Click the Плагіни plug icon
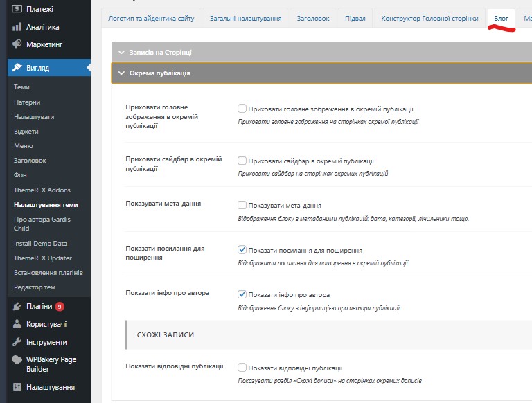532x403 pixels. [17, 306]
